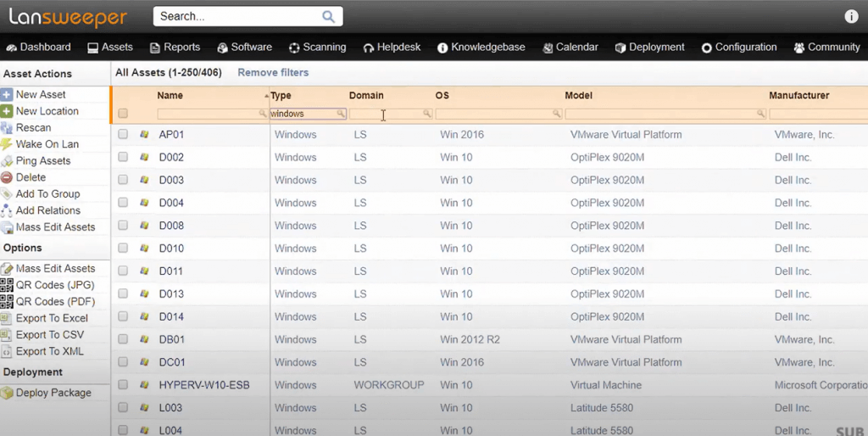Viewport: 868px width, 436px height.
Task: Check the box for asset D010
Action: point(123,248)
